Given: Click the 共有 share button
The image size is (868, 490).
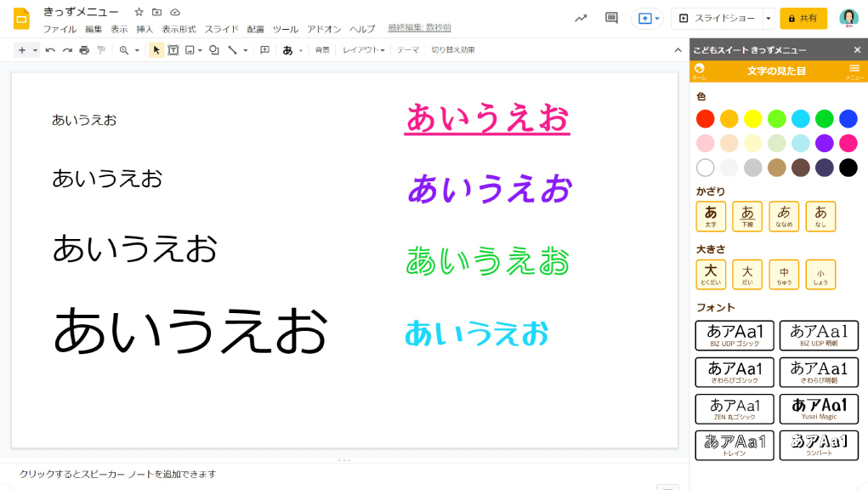Looking at the screenshot, I should tap(803, 18).
